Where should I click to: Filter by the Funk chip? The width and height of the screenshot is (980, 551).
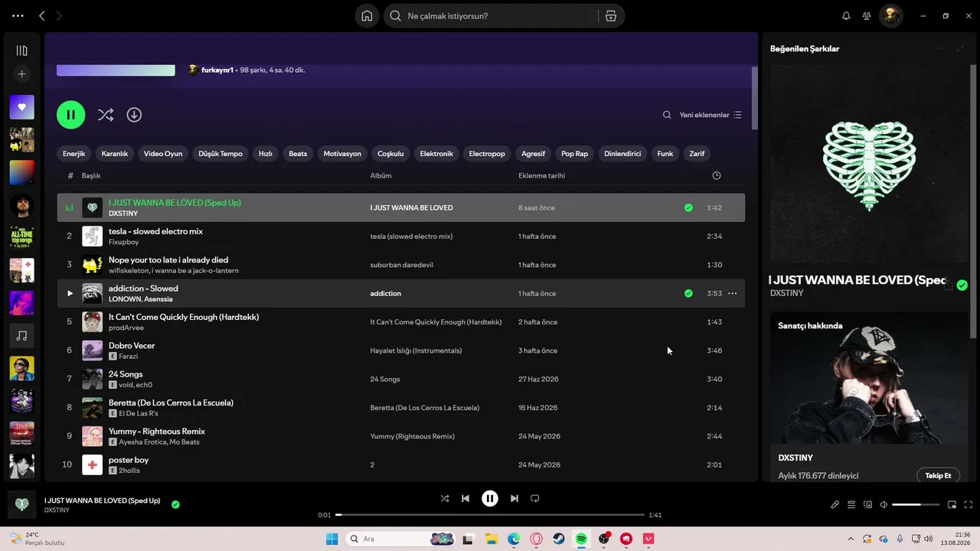665,154
